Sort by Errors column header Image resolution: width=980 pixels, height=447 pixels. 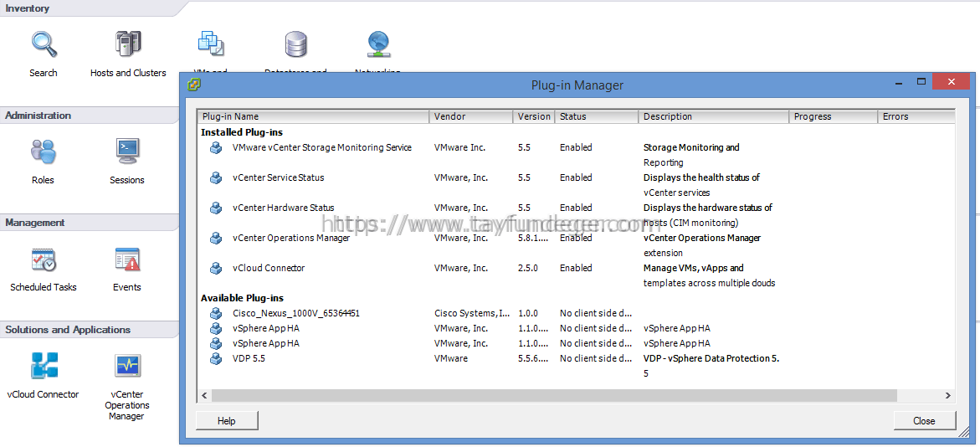click(x=916, y=117)
